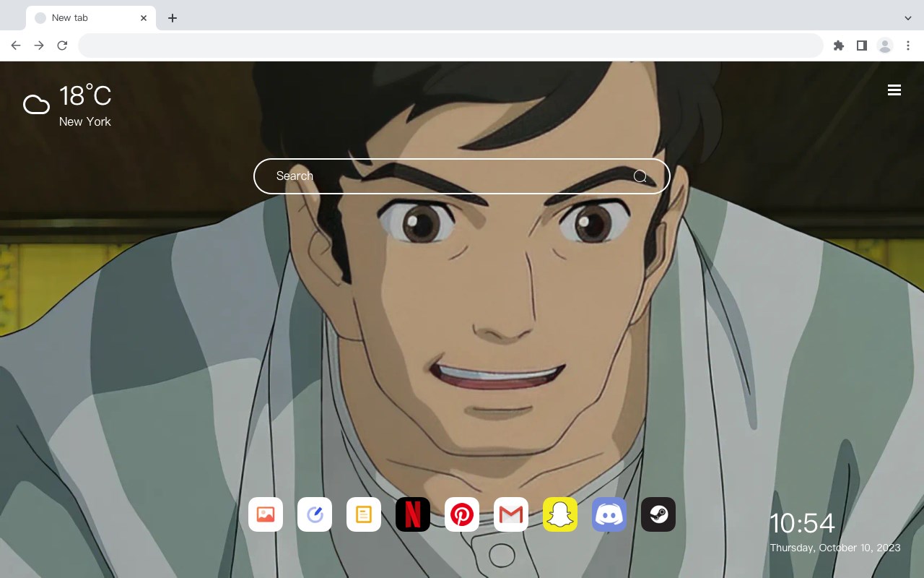
Task: Open Chrome's three-dot menu
Action: (908, 46)
